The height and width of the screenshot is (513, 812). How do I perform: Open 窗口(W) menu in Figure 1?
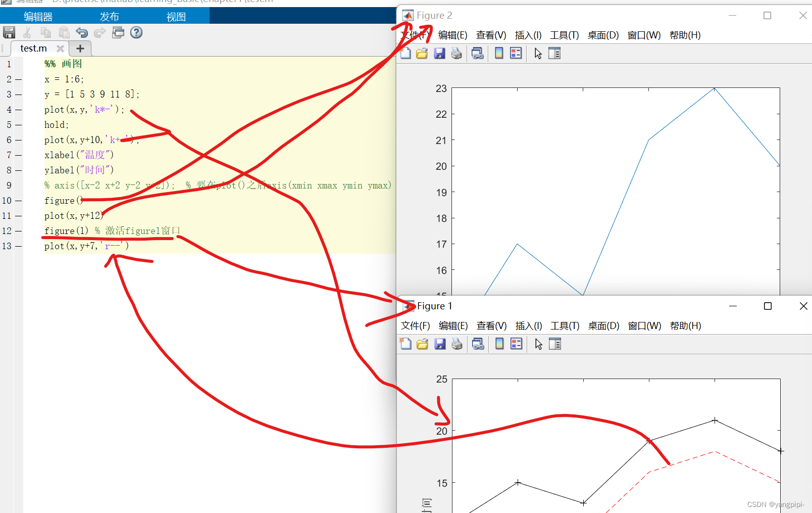[644, 325]
